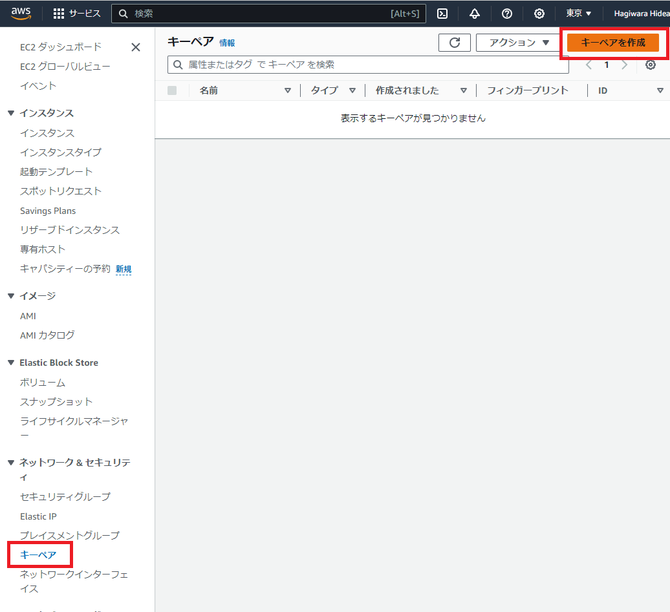This screenshot has height=612, width=670.
Task: Open スポットリクエスト
Action: click(x=61, y=191)
